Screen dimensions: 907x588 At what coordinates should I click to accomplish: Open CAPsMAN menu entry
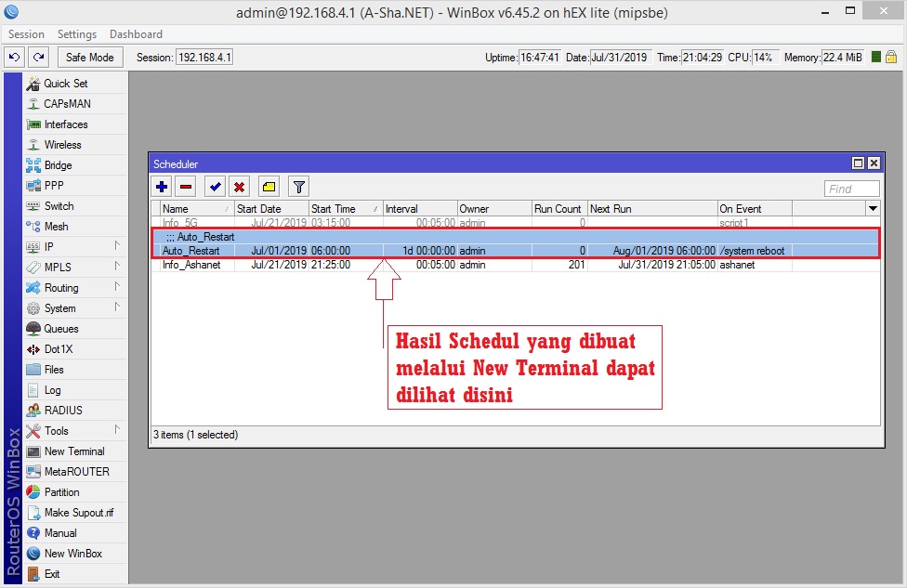click(x=67, y=103)
